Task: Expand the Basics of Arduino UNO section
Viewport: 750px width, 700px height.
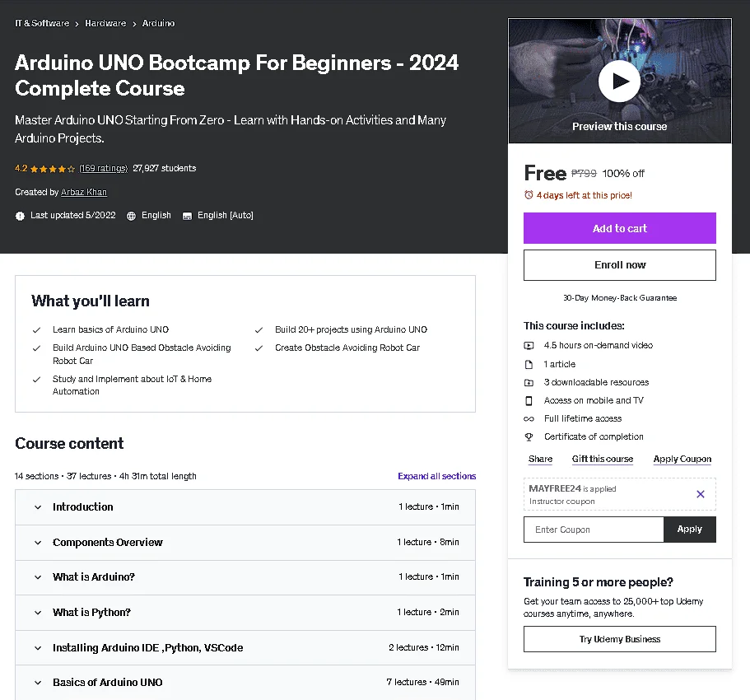Action: (x=245, y=683)
